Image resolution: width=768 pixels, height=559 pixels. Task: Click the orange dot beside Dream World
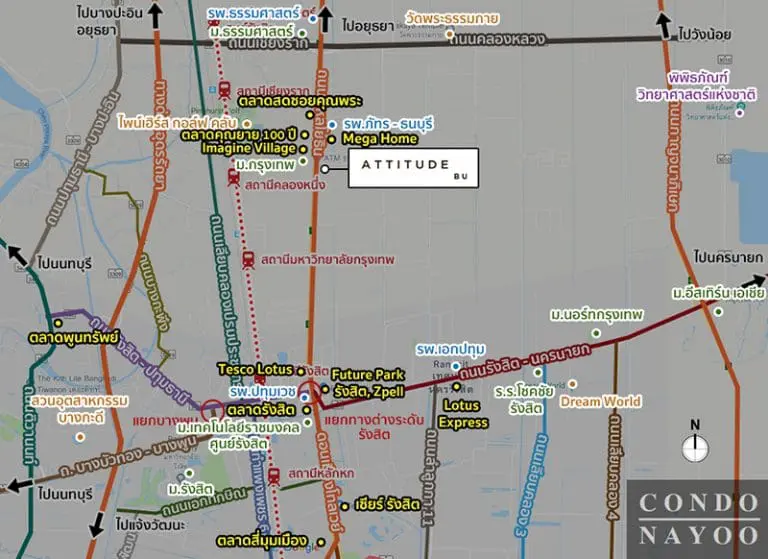click(572, 384)
